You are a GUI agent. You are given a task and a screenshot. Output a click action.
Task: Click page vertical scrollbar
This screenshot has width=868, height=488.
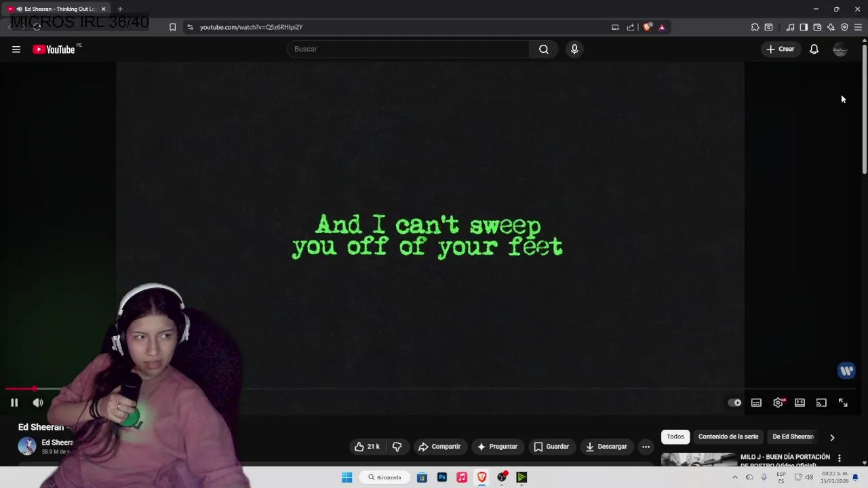[864, 108]
